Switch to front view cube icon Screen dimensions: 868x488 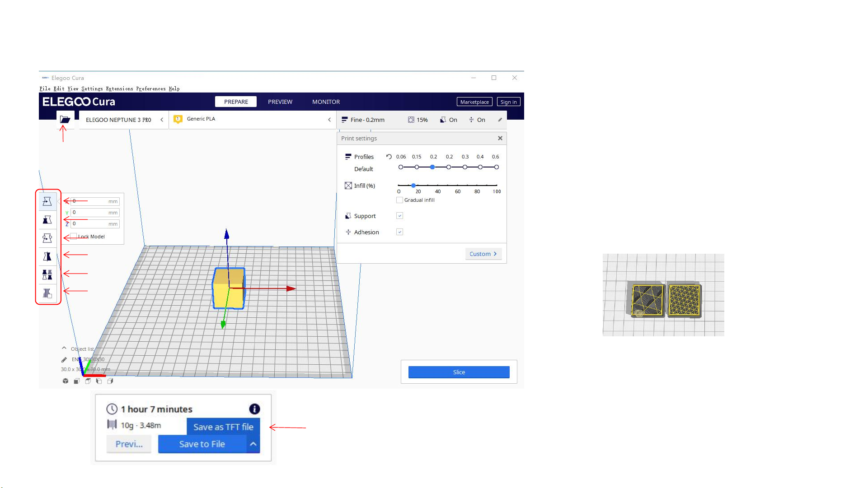pos(77,381)
